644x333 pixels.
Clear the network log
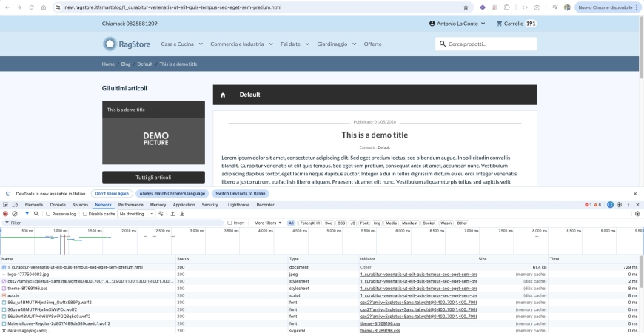[x=15, y=214]
